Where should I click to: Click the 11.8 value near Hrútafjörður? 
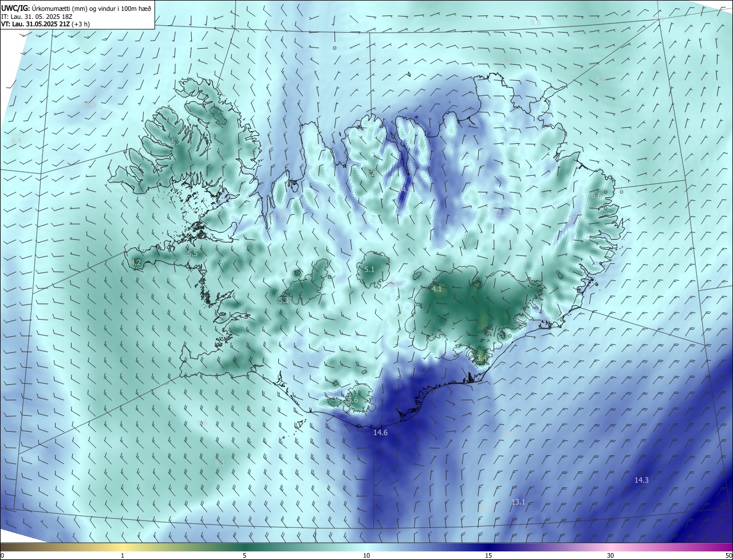tap(278, 217)
